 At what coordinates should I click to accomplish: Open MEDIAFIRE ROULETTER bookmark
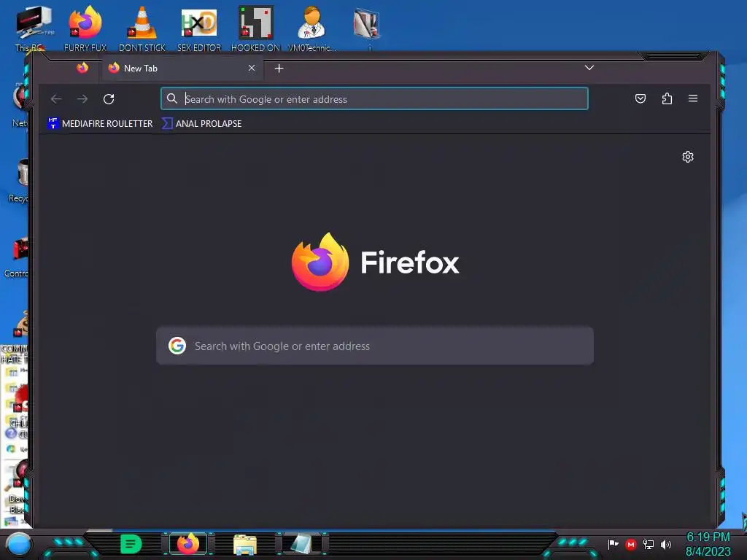100,124
